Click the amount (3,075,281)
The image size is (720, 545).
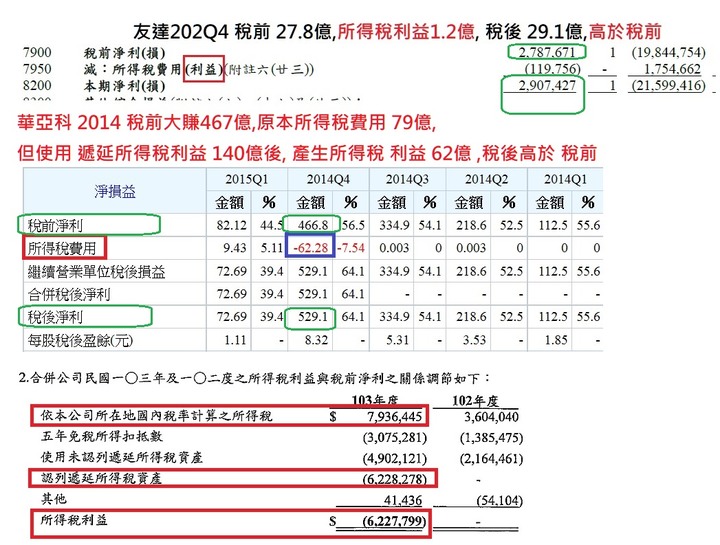[x=395, y=438]
